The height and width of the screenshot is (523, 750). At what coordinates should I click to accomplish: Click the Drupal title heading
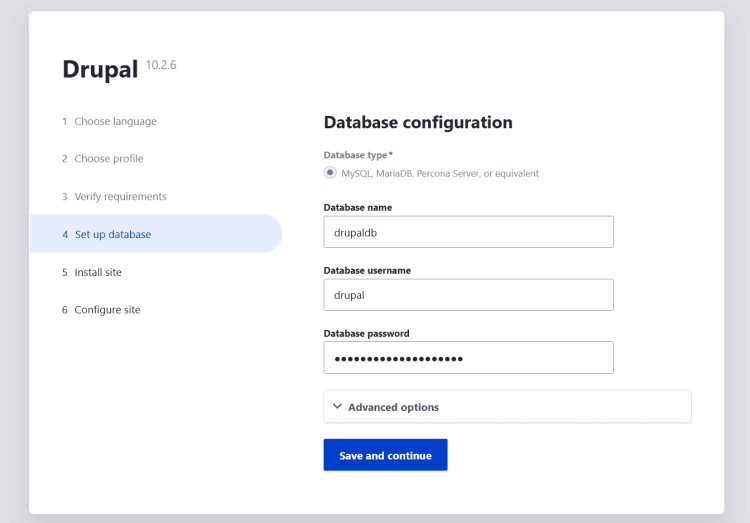point(100,69)
